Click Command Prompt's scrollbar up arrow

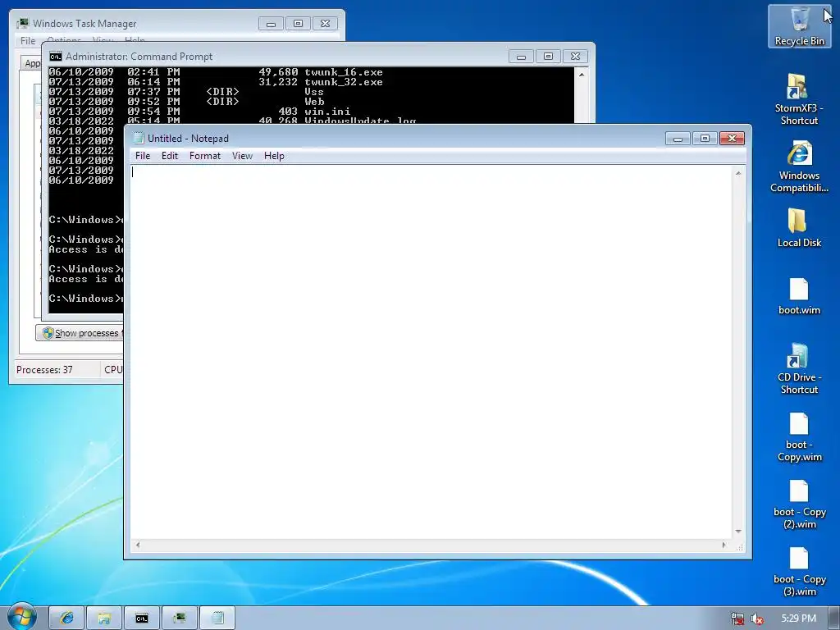(582, 75)
